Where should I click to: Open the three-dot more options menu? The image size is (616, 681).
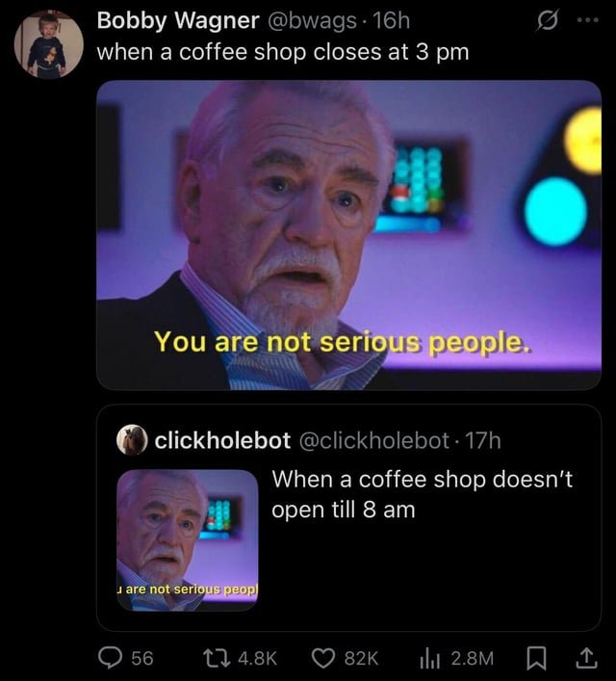(588, 20)
